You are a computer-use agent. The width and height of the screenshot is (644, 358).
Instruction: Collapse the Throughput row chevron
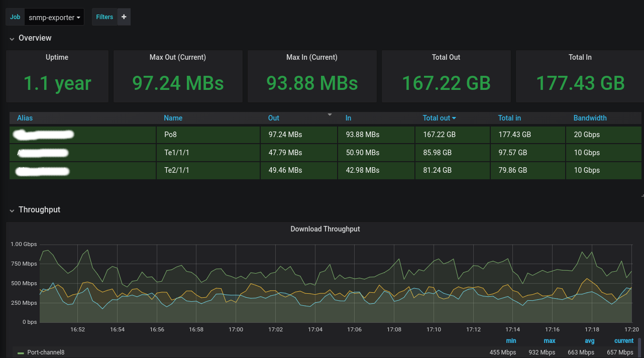[12, 210]
